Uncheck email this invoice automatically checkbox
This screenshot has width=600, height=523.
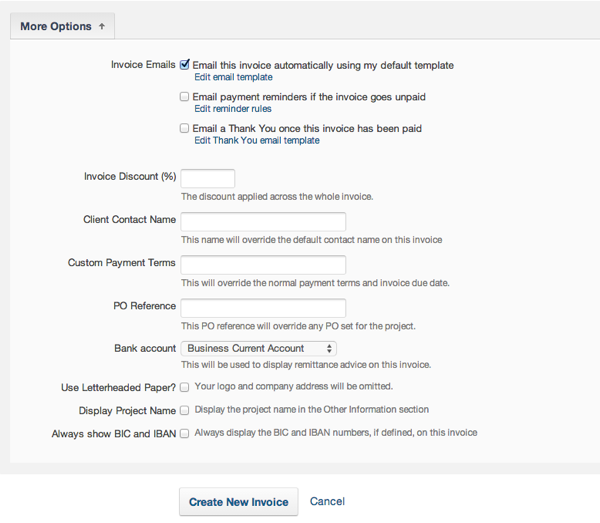pyautogui.click(x=185, y=65)
